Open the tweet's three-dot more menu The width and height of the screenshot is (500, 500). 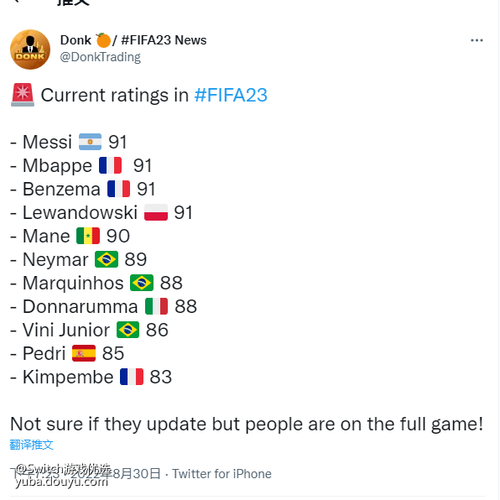tap(477, 40)
